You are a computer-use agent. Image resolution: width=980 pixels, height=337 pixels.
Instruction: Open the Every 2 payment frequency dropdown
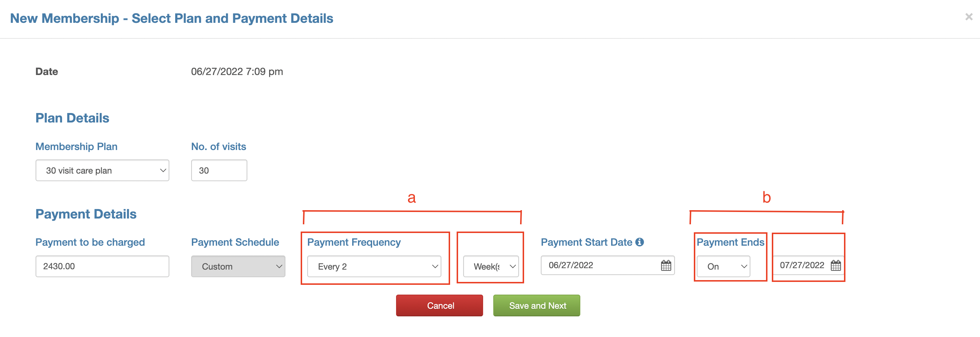point(374,266)
